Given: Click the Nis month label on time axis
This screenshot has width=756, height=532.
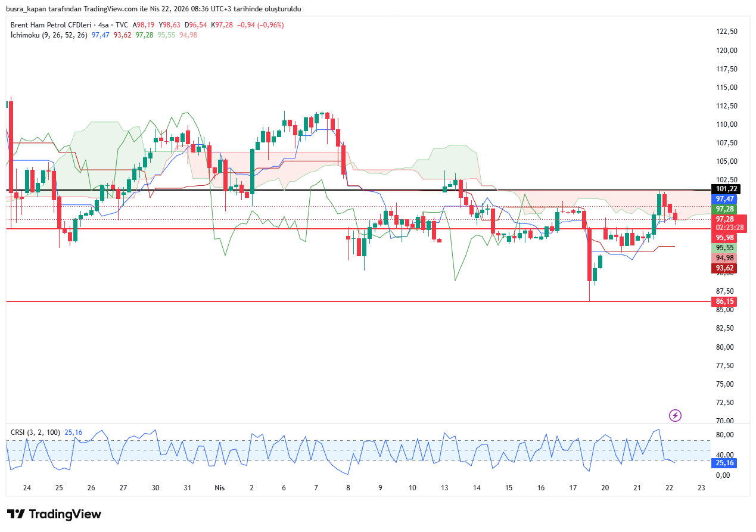Looking at the screenshot, I should (x=219, y=487).
